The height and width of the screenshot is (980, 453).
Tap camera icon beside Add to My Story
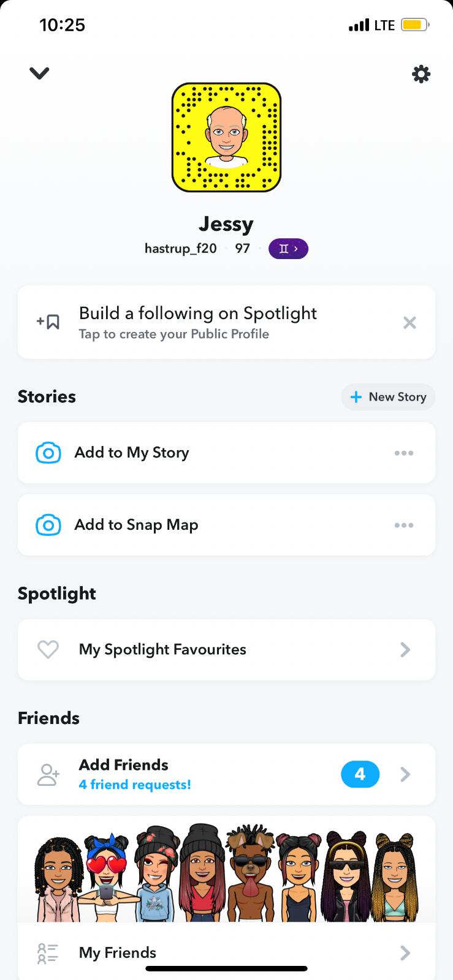48,453
